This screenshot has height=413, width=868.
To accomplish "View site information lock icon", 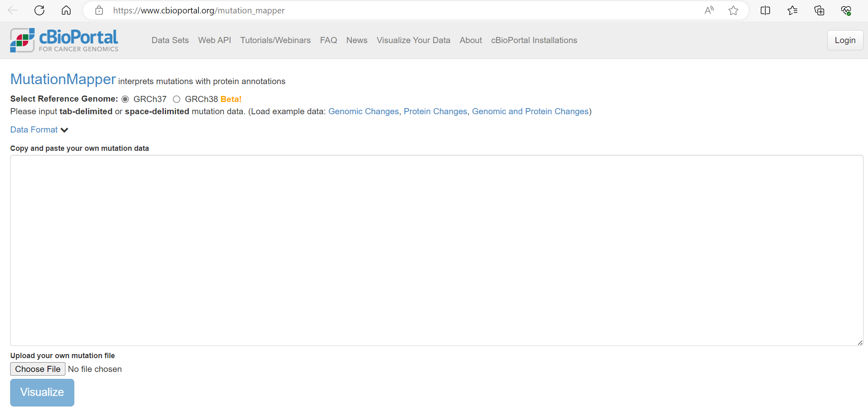I will tap(99, 10).
